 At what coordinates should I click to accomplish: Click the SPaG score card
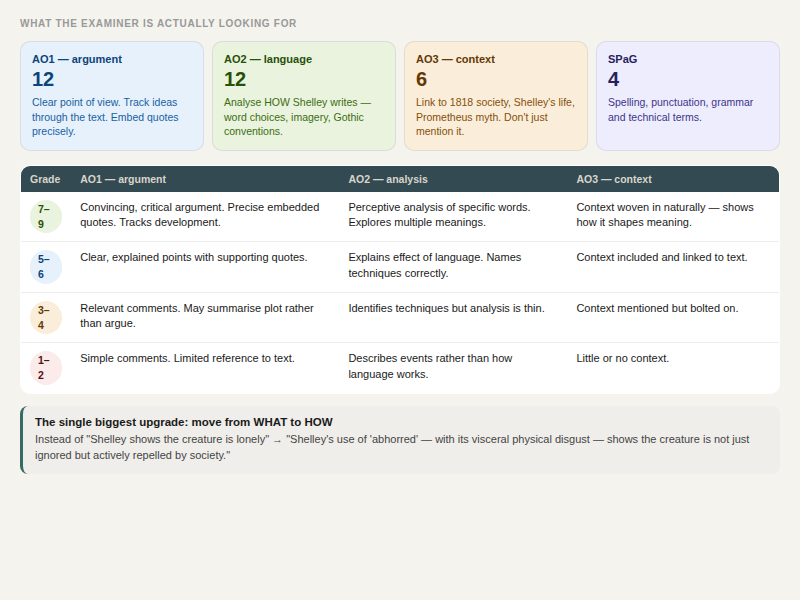click(688, 95)
